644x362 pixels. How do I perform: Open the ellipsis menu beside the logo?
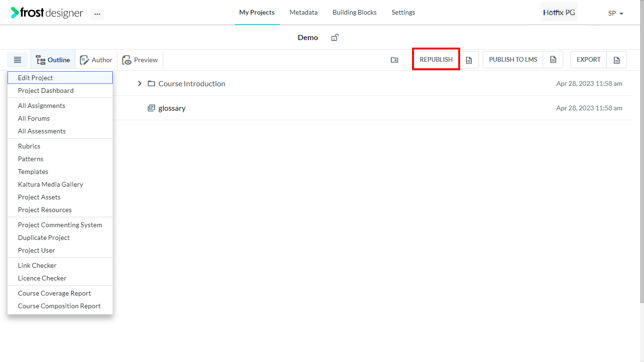click(97, 14)
